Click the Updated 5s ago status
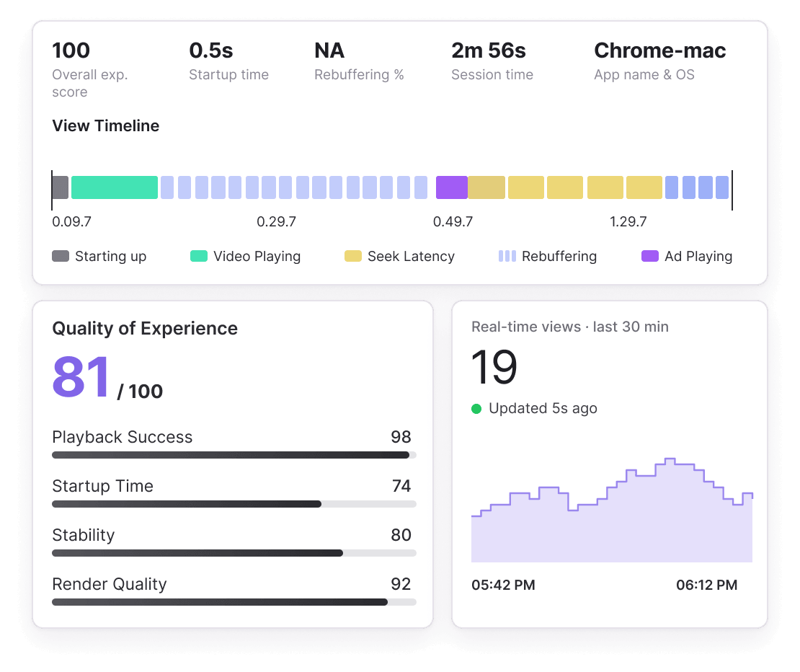 point(543,408)
